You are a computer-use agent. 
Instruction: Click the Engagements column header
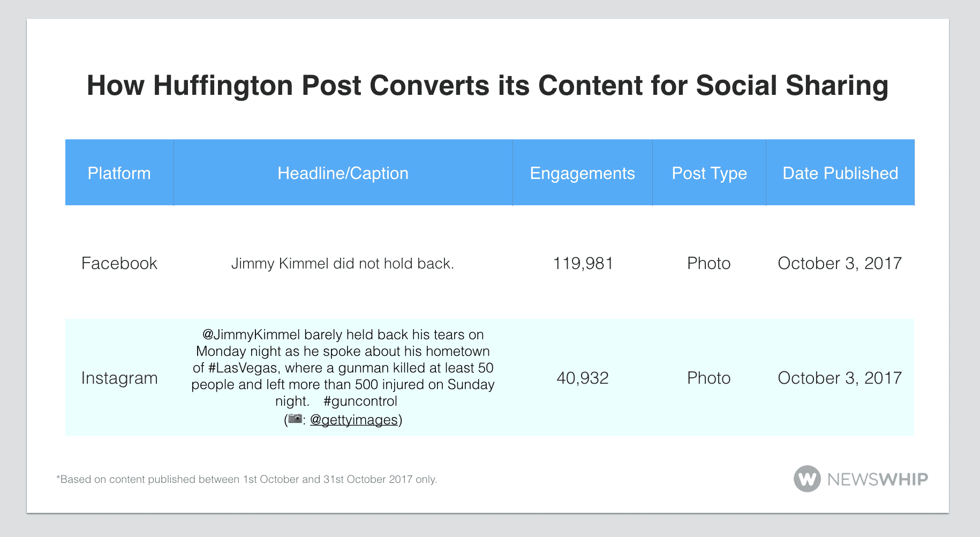[582, 173]
